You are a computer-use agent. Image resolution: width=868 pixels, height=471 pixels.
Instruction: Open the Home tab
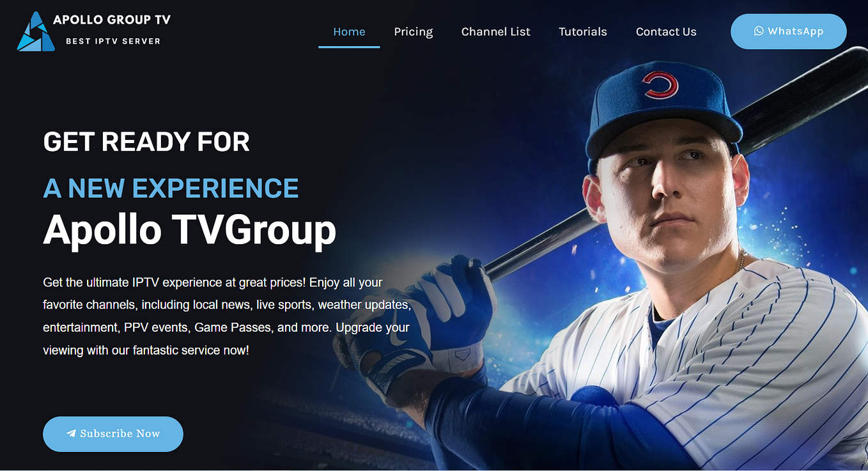pos(349,31)
